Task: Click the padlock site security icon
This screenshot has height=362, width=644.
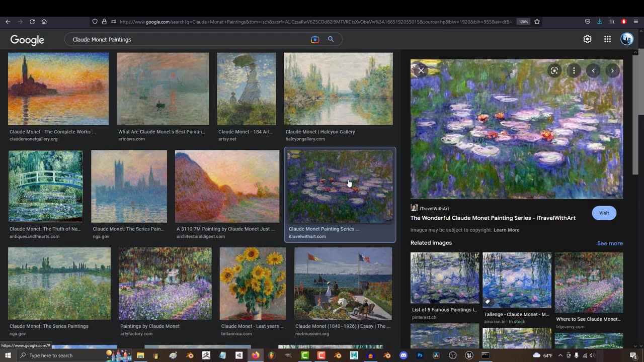Action: click(104, 22)
